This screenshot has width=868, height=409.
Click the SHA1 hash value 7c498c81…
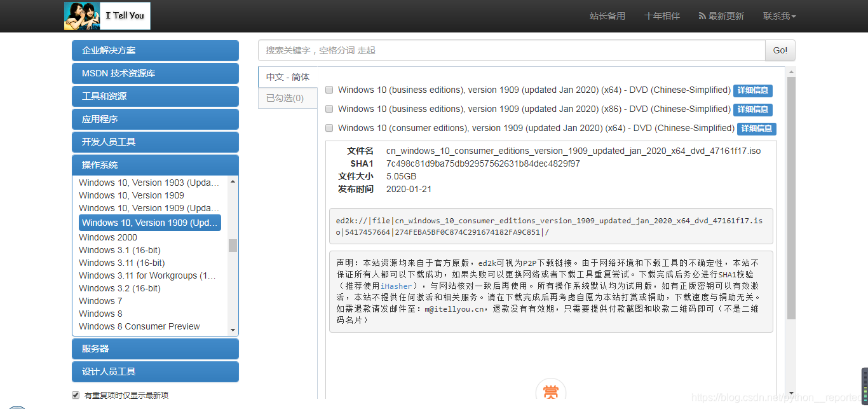(x=483, y=163)
